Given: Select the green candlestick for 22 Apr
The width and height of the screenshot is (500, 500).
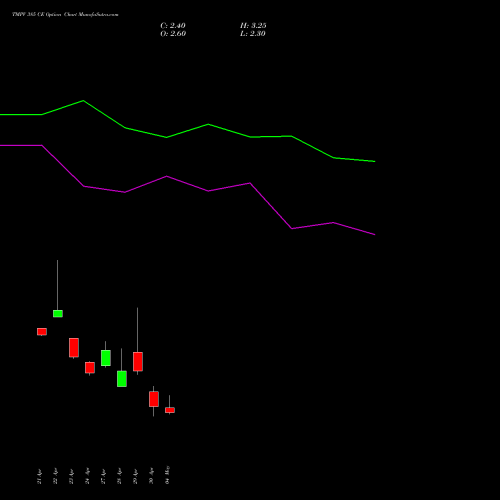Looking at the screenshot, I should pyautogui.click(x=58, y=313).
